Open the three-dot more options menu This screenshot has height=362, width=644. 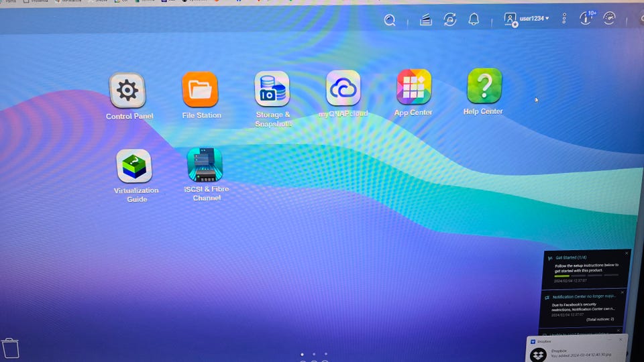coord(564,18)
